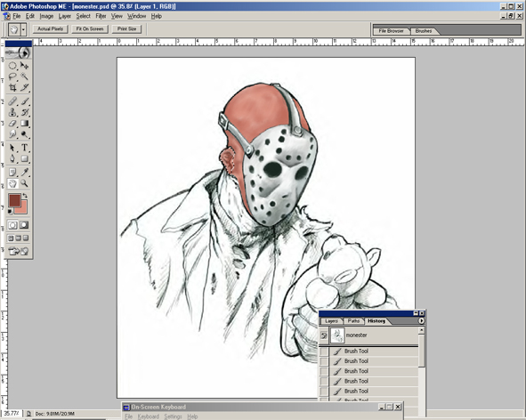Click the Print Size button

point(126,28)
